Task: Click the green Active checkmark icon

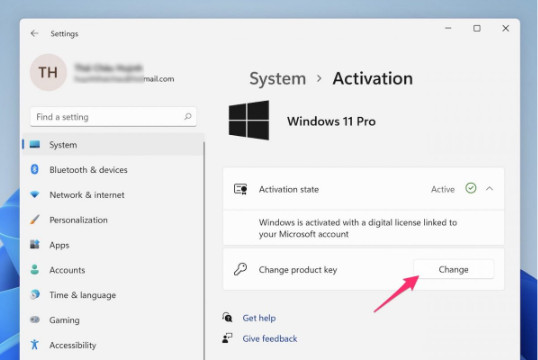Action: tap(471, 188)
